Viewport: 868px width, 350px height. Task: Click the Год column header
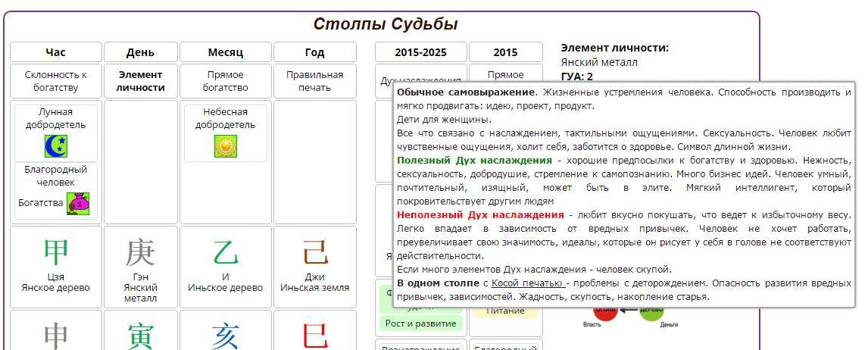[x=314, y=52]
